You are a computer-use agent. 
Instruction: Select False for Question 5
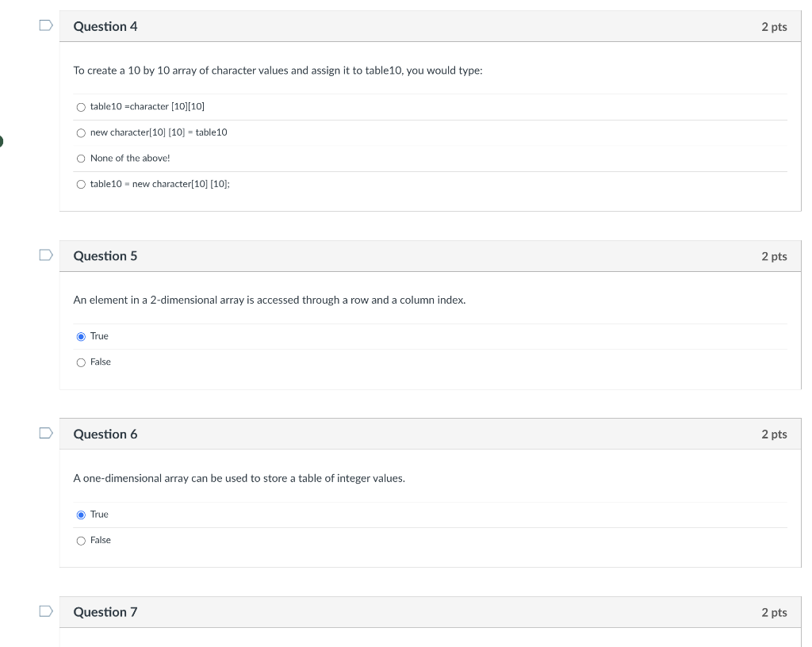81,362
